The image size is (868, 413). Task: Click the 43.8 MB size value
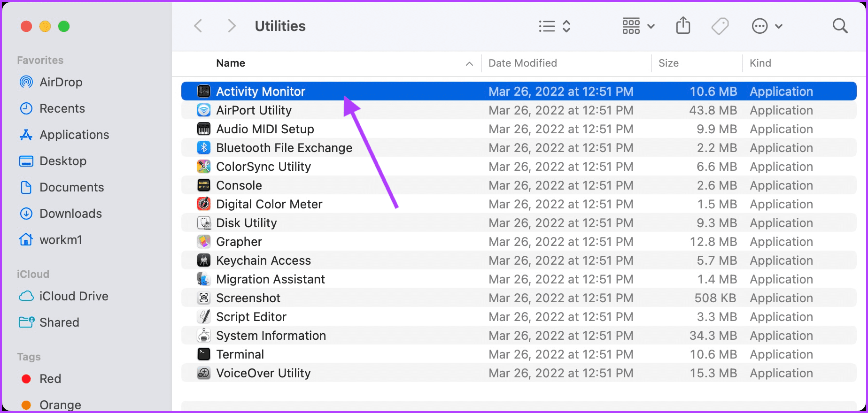pos(713,110)
